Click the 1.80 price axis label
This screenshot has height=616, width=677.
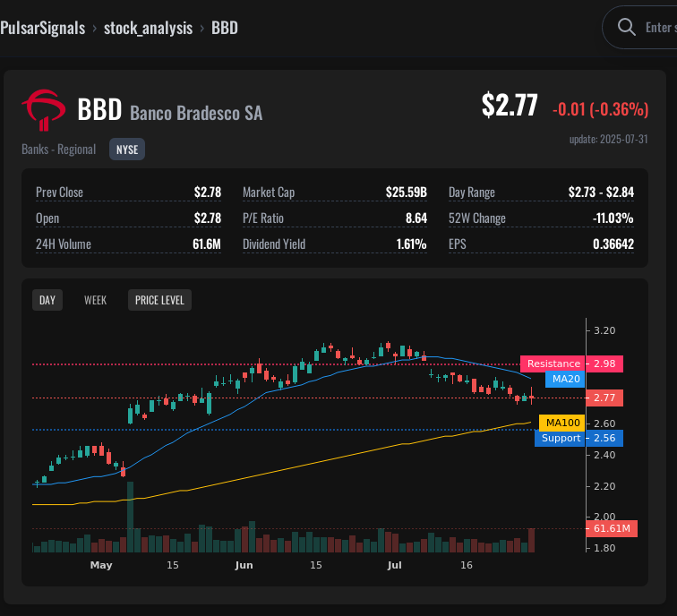pyautogui.click(x=604, y=548)
